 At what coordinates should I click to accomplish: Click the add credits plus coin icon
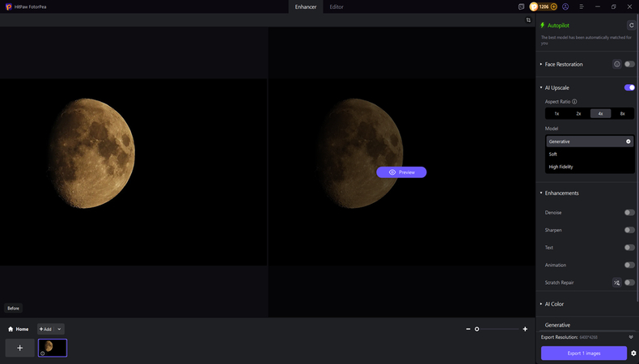pyautogui.click(x=553, y=6)
